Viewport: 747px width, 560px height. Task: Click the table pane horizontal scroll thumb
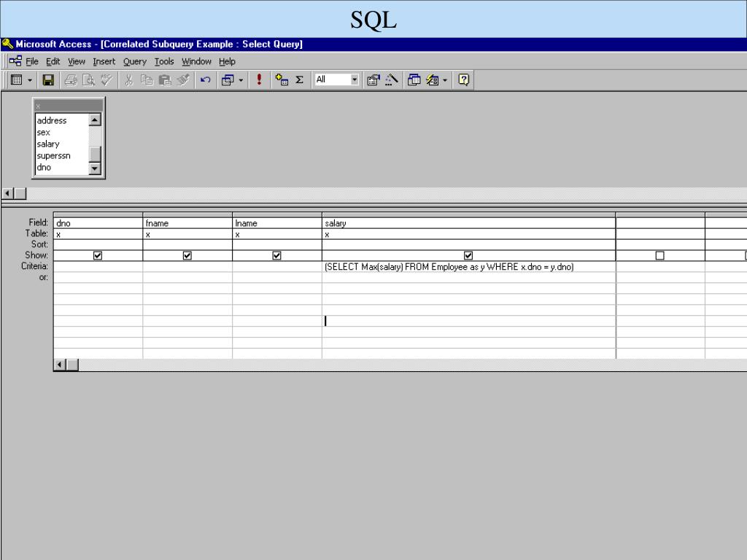20,193
